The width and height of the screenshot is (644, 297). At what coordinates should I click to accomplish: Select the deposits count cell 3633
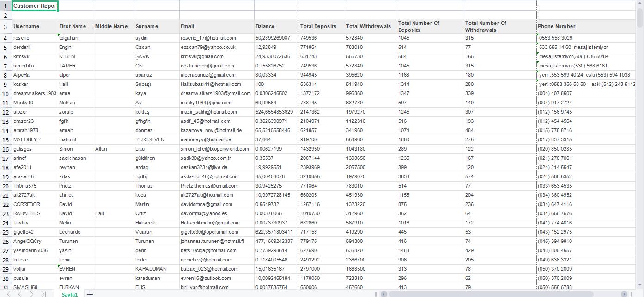(x=431, y=176)
